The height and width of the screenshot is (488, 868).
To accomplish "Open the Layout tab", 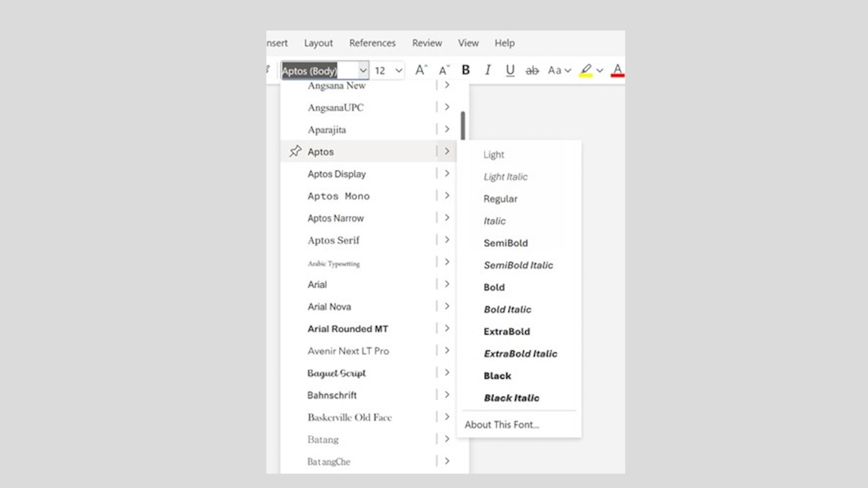I will pyautogui.click(x=318, y=43).
